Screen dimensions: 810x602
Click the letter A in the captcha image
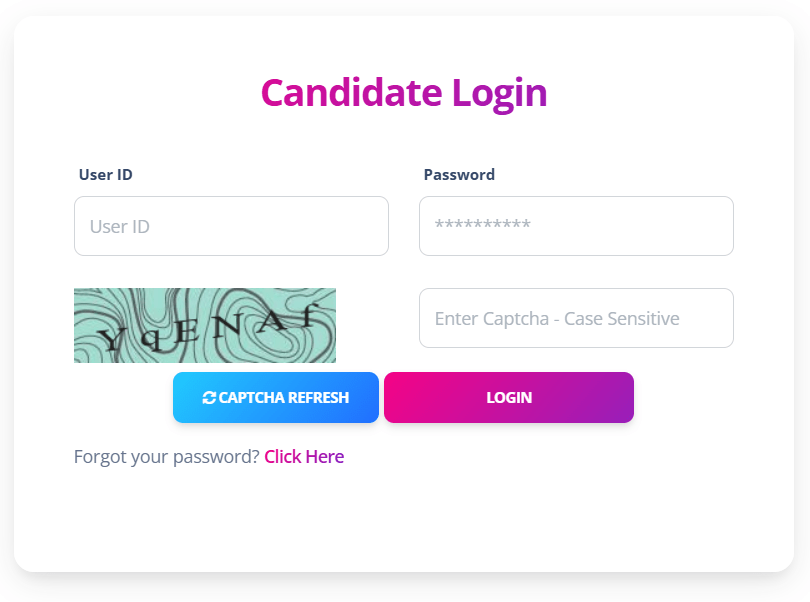click(x=272, y=321)
